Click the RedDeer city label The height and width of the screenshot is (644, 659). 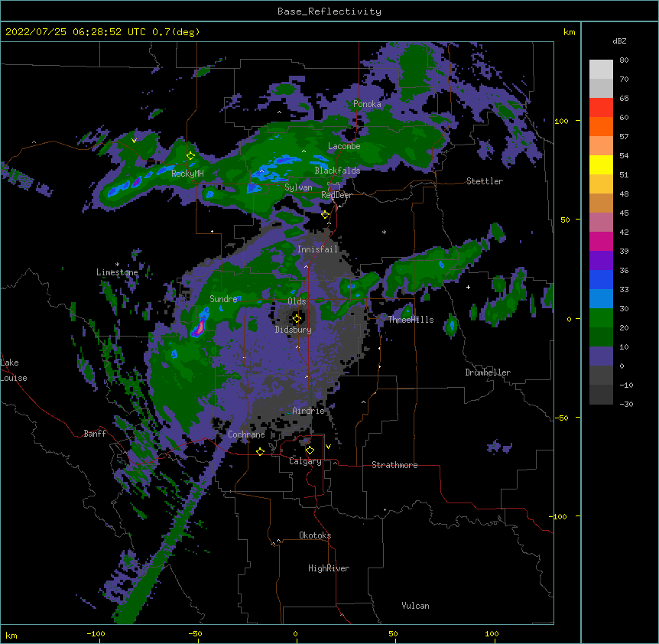coord(336,195)
